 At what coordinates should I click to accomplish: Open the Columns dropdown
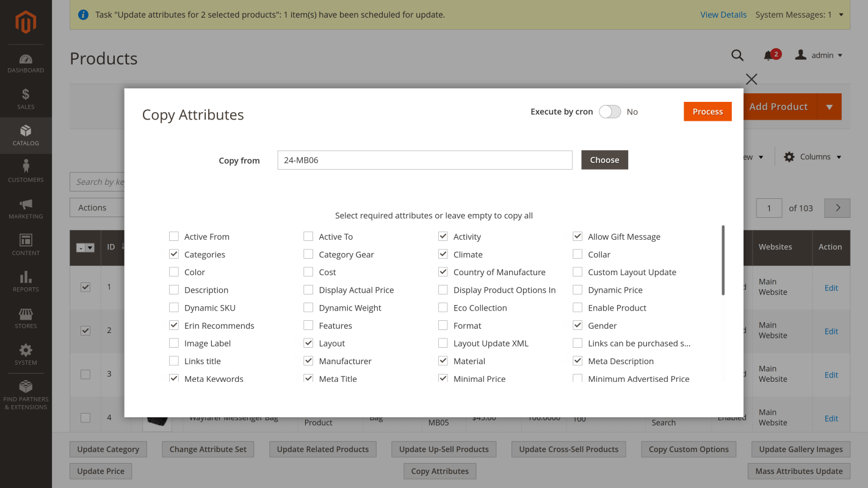(812, 156)
